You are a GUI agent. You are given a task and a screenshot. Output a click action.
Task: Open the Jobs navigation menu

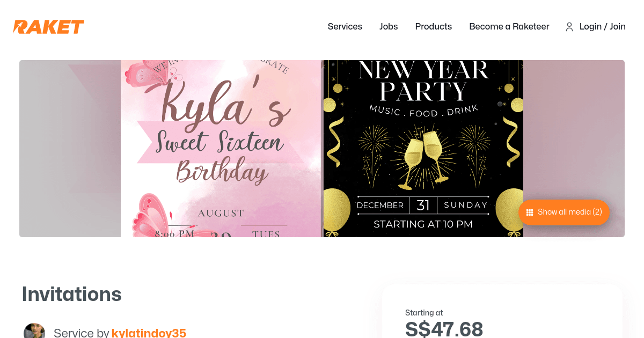tap(389, 26)
